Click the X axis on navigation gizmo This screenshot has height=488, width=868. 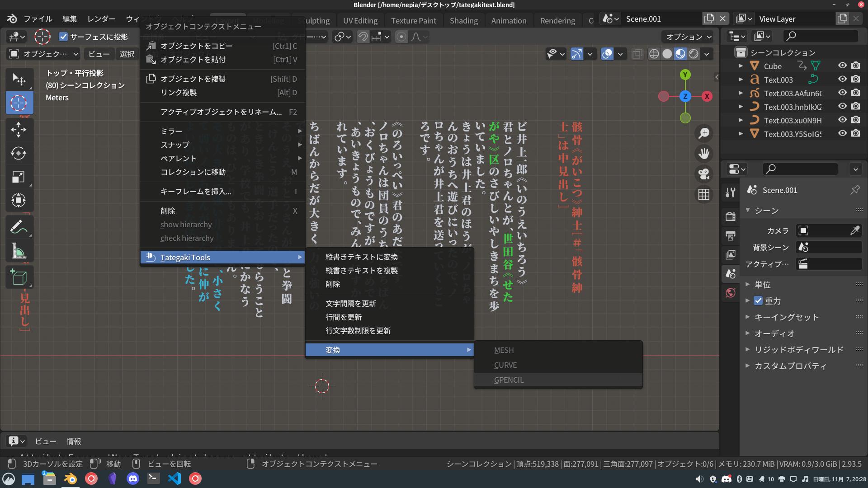pos(707,96)
